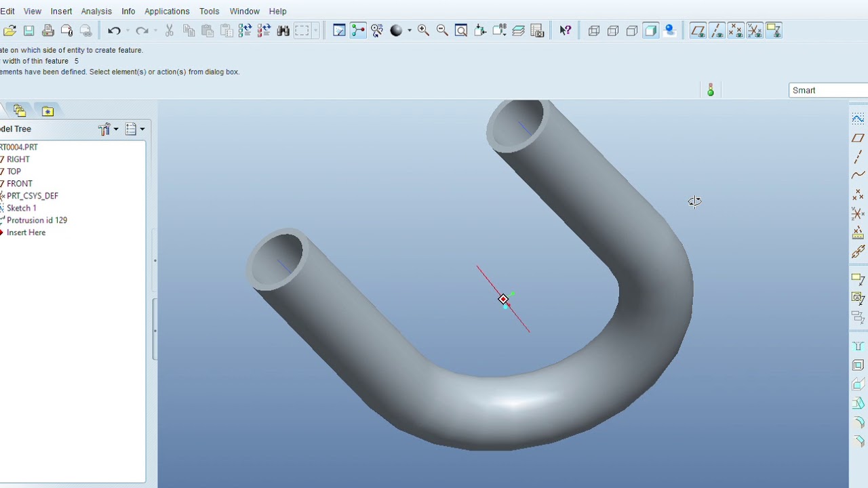
Task: Regenerate the model
Action: (245, 30)
